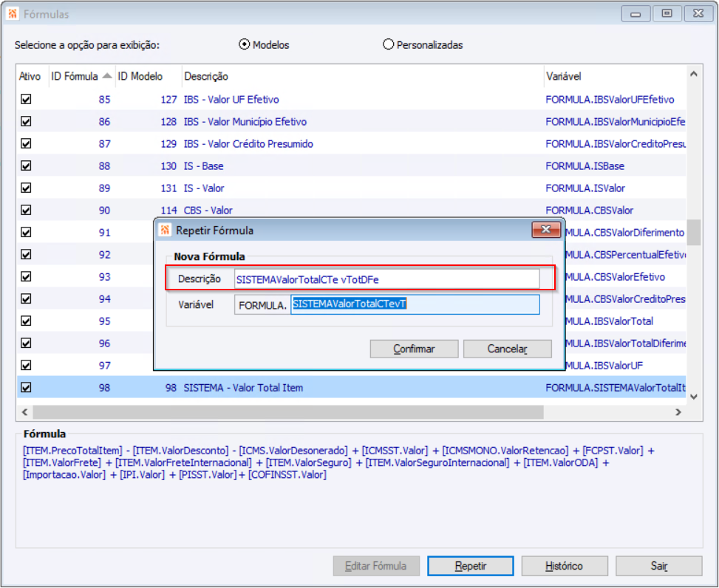719x588 pixels.
Task: Toggle Ativo checkbox for formula 88
Action: point(26,165)
